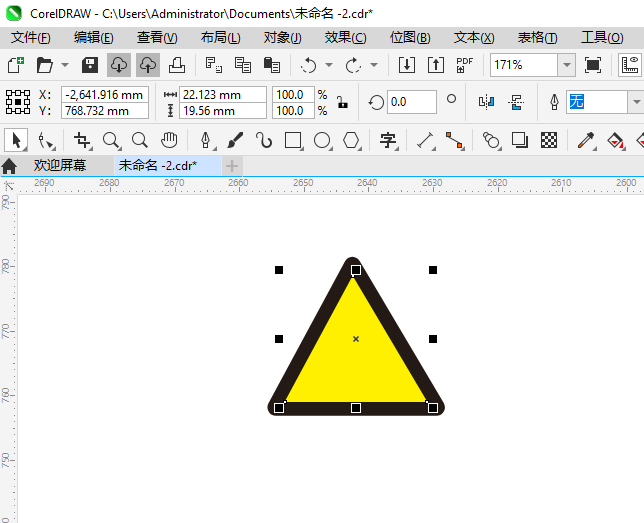Screen dimensions: 644x523
Task: Toggle the rulers display icon
Action: (630, 65)
